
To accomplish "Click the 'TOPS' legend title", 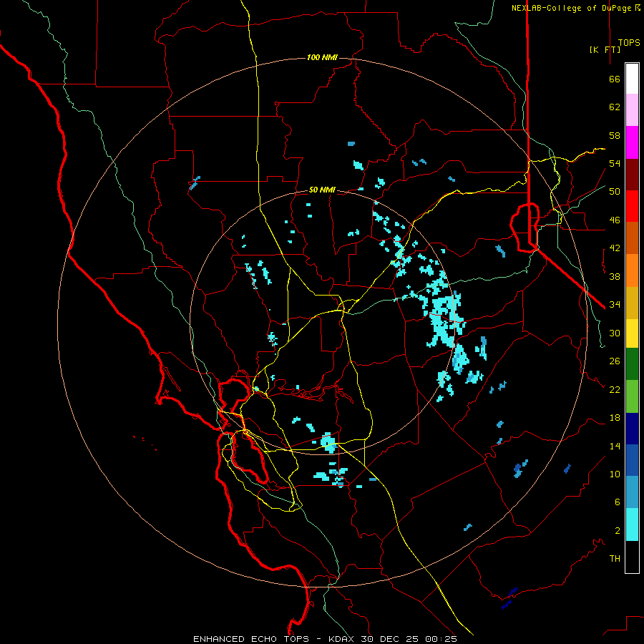I will (629, 42).
